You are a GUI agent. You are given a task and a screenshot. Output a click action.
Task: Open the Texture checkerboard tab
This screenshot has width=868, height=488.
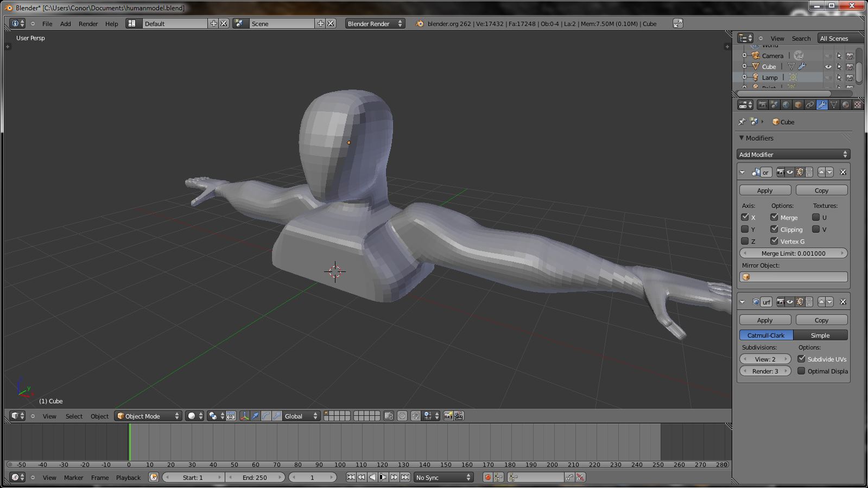pyautogui.click(x=858, y=105)
